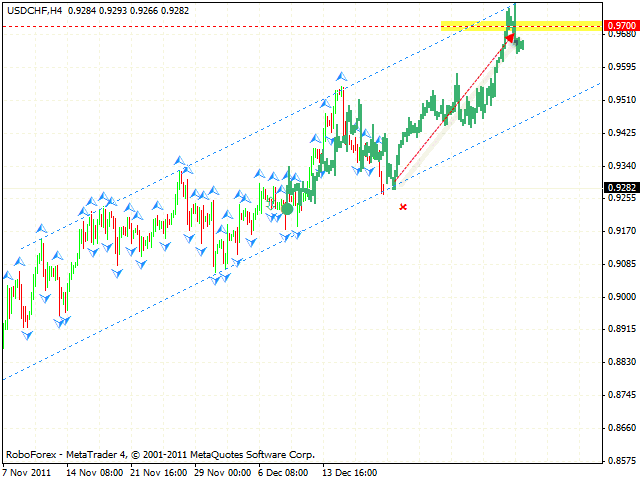This screenshot has height=480, width=640.
Task: Click the 0.9000 price axis label
Action: pos(620,296)
